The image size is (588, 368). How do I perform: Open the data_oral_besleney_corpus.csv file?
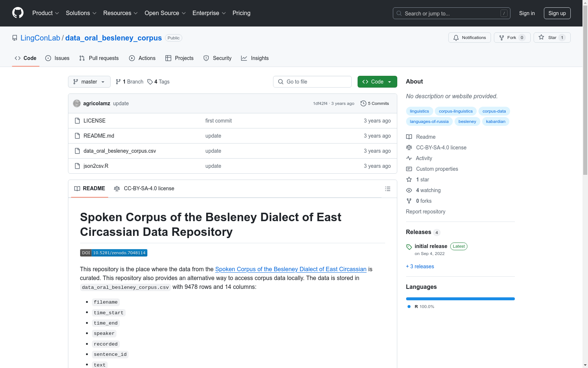(x=120, y=151)
